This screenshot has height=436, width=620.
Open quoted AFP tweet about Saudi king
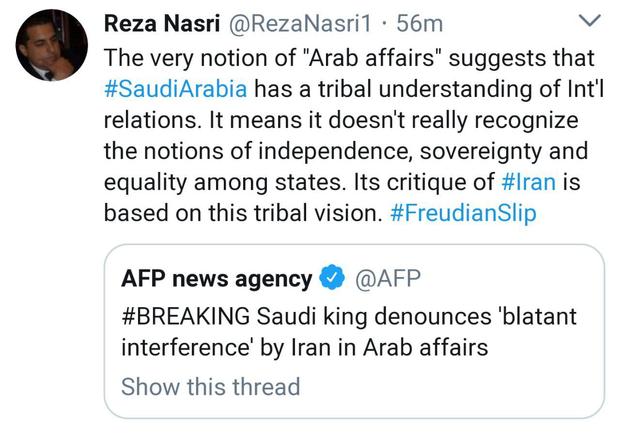[354, 331]
